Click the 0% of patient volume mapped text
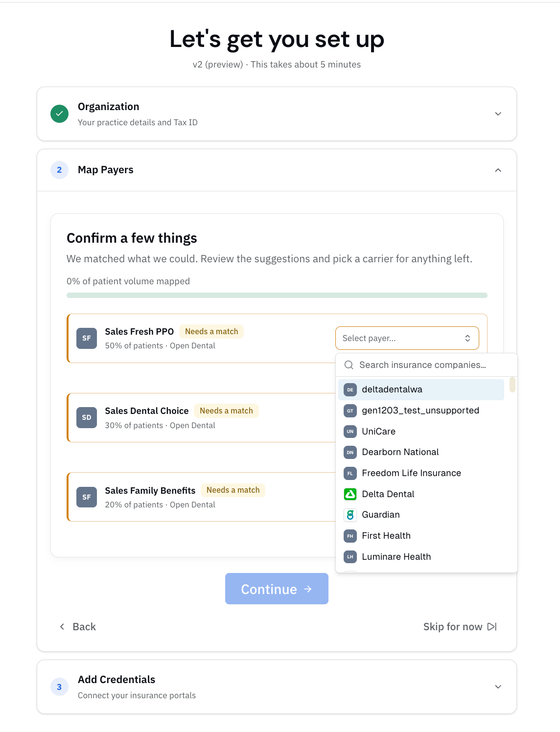 (128, 281)
